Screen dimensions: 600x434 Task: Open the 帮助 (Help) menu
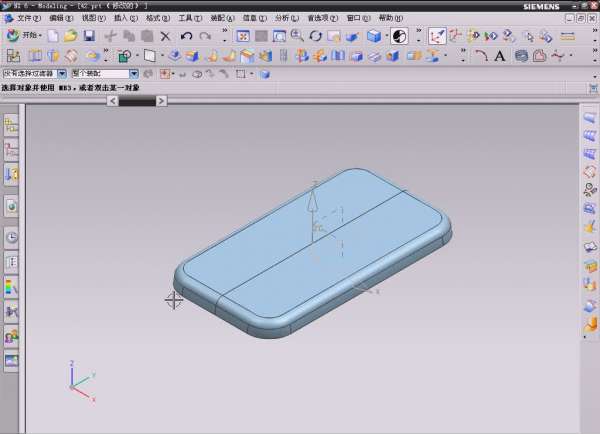coord(390,18)
